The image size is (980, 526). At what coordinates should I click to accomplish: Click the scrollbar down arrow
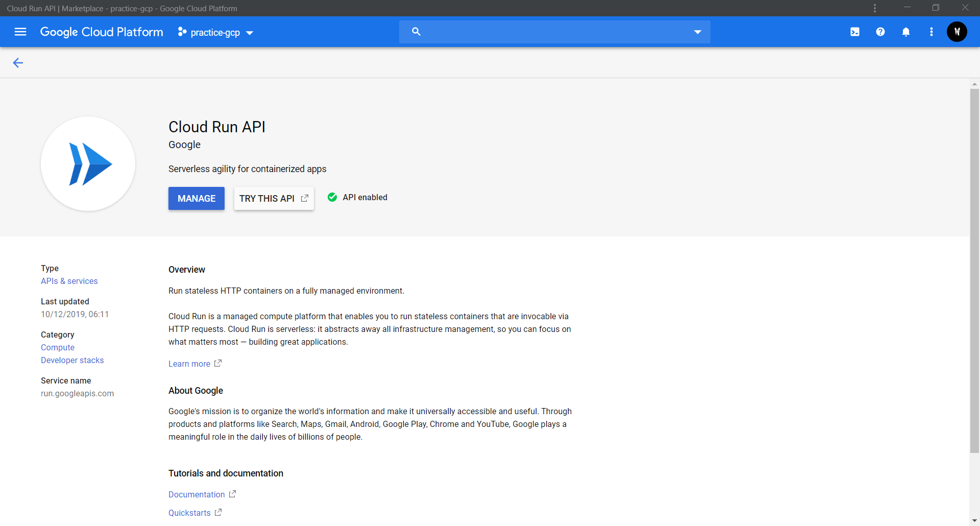point(974,520)
